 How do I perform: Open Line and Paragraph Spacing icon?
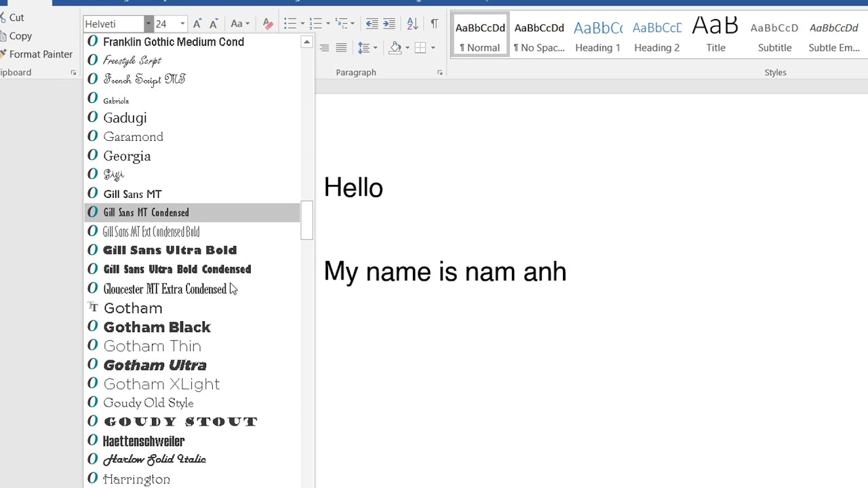(x=364, y=47)
